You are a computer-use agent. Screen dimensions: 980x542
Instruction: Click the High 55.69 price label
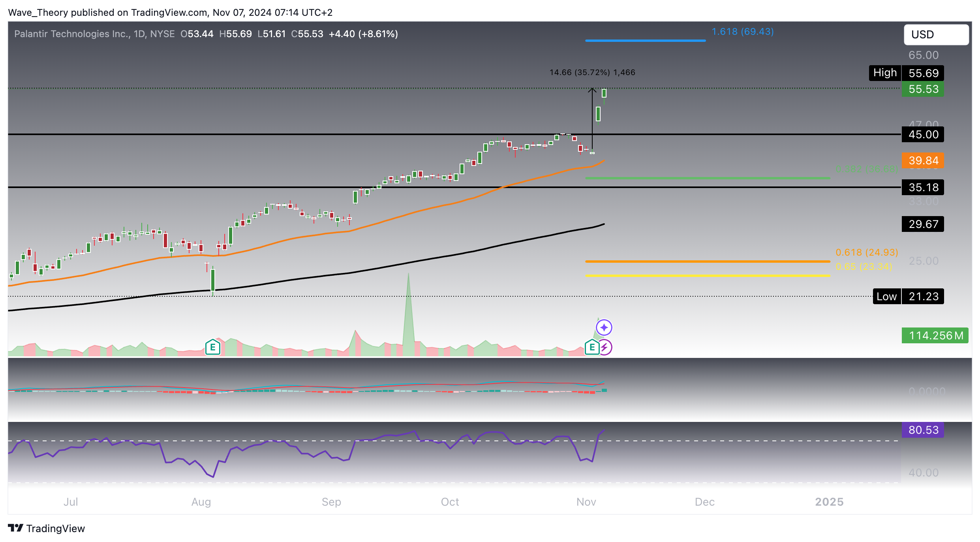pos(906,73)
